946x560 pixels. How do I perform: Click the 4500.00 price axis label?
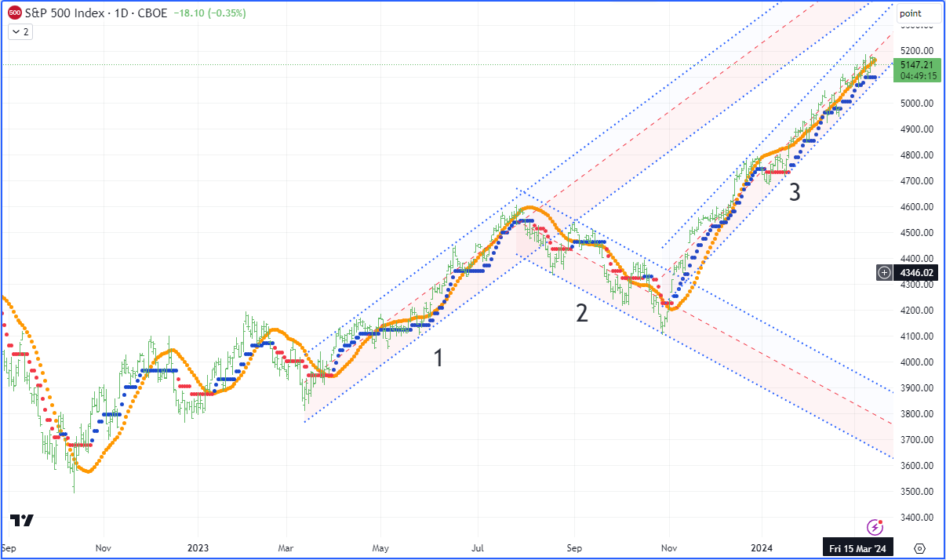pyautogui.click(x=917, y=233)
